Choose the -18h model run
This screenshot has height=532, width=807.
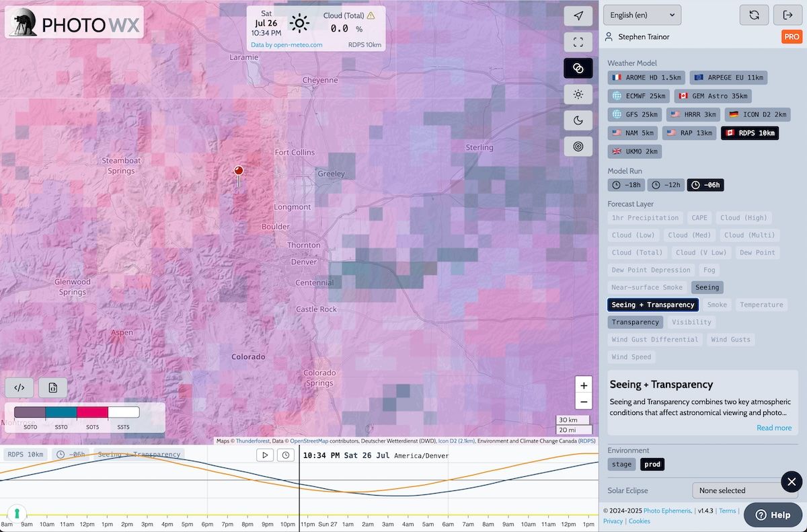point(626,185)
